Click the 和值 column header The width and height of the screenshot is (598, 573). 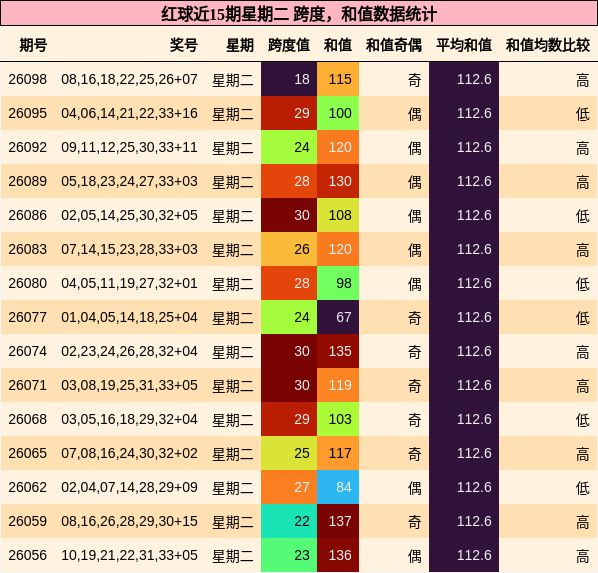[x=338, y=45]
